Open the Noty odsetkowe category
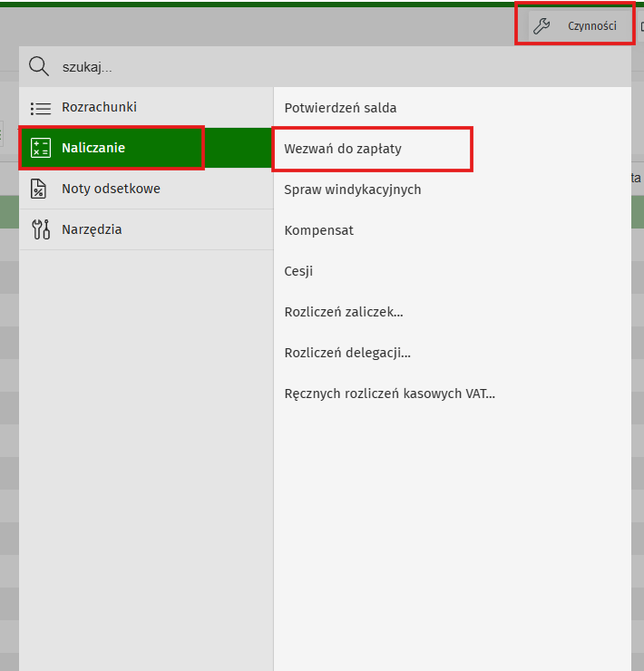This screenshot has width=644, height=671. (111, 189)
